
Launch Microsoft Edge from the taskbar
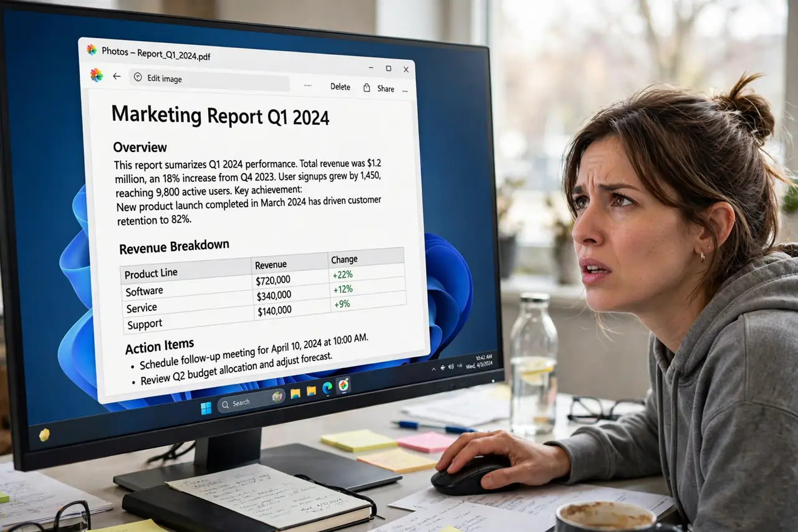[327, 388]
